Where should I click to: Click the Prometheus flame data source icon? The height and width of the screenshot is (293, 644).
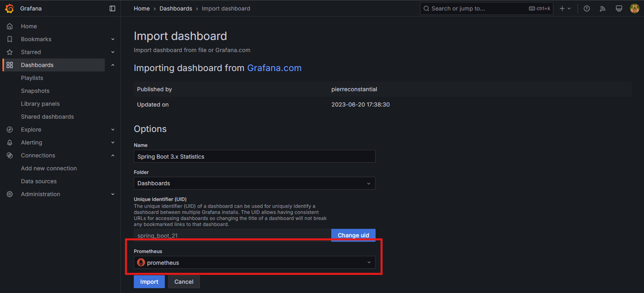tap(141, 262)
